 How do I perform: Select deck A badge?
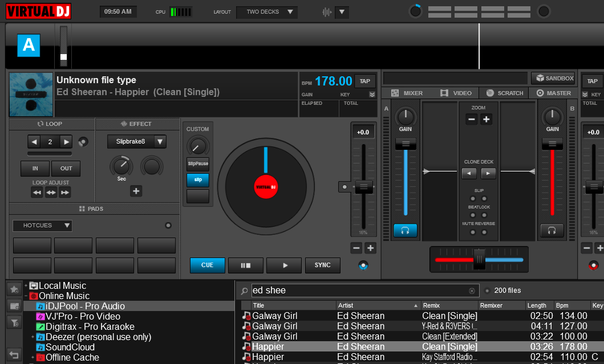tap(29, 46)
